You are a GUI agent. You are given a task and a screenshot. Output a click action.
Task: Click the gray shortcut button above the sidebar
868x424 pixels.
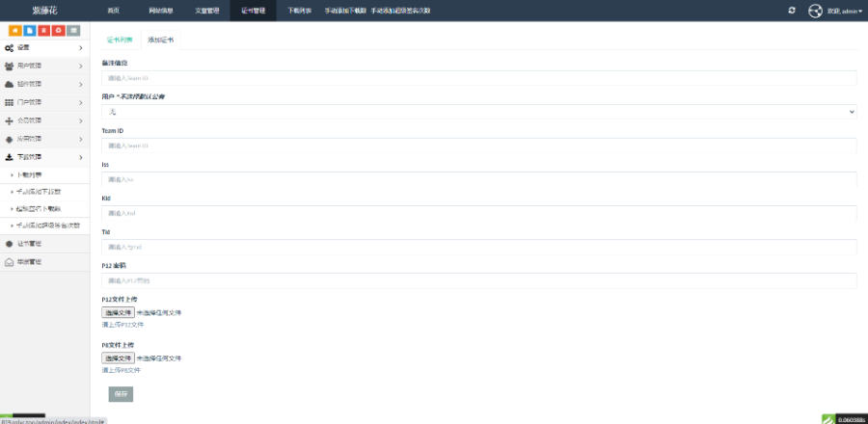[73, 31]
